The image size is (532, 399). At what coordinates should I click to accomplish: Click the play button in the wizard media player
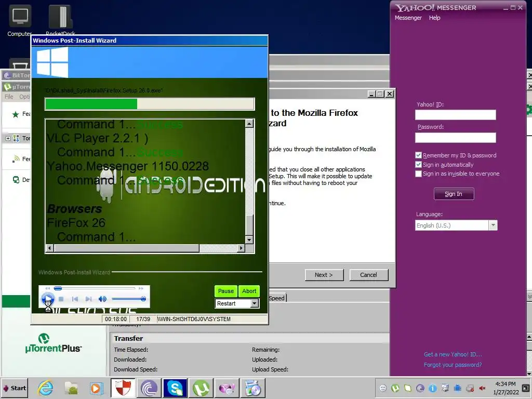[47, 299]
